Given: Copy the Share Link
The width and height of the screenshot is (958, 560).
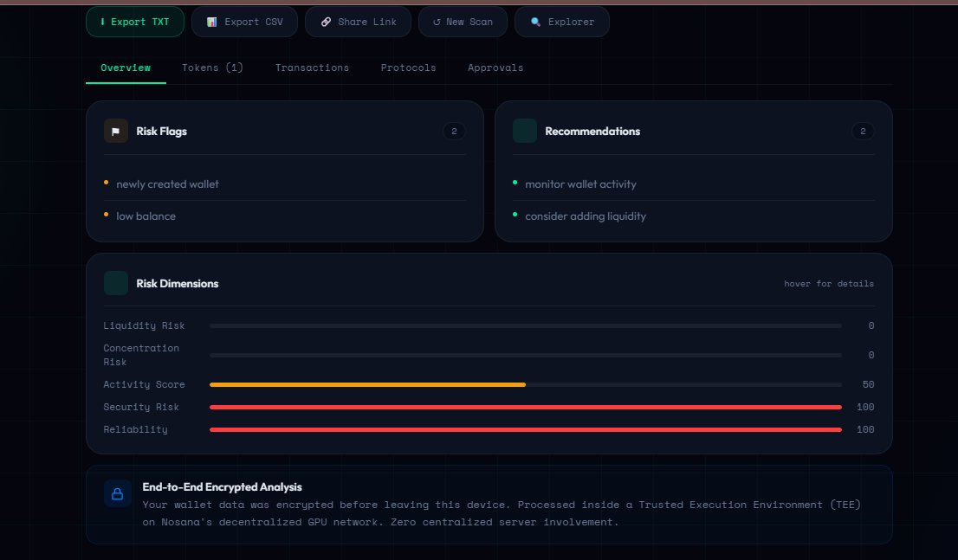Looking at the screenshot, I should (358, 22).
